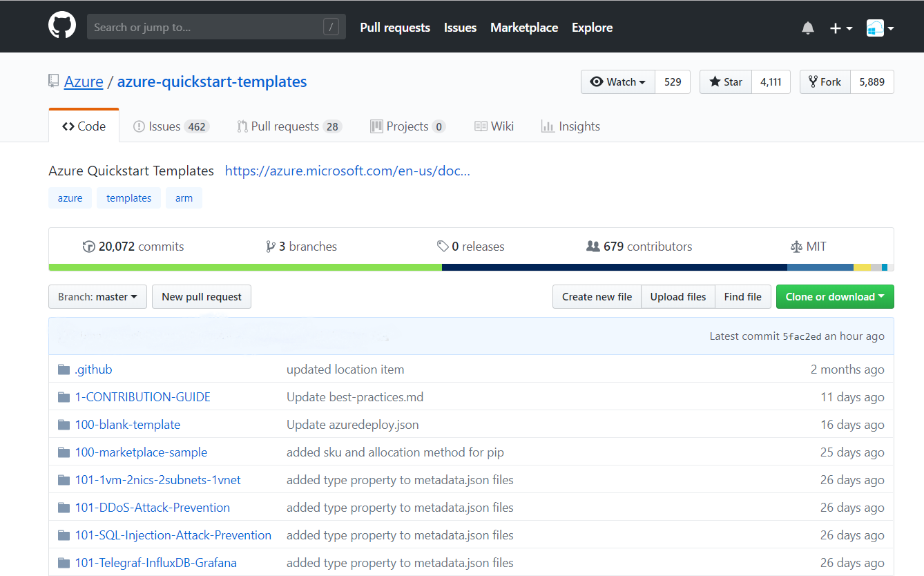Open the repository Pull requests tab
The height and width of the screenshot is (576, 924).
[289, 126]
